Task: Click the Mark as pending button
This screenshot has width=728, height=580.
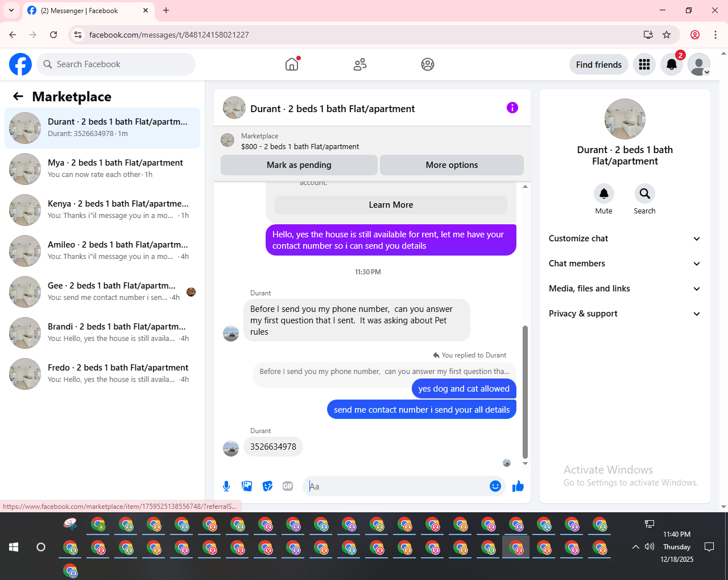Action: [299, 165]
